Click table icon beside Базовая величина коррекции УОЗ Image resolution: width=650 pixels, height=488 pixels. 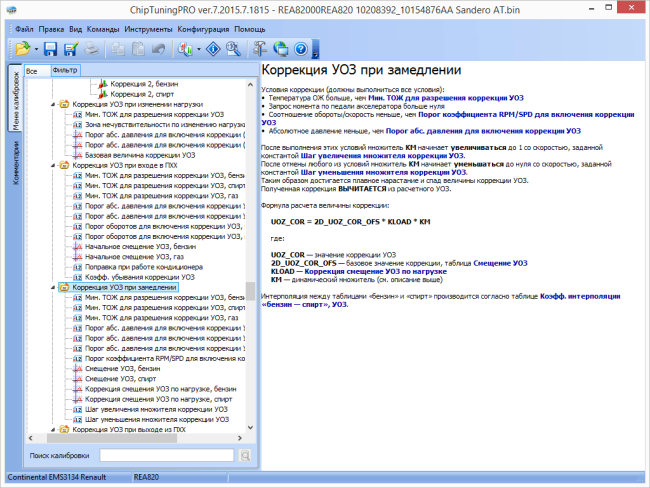coord(77,155)
